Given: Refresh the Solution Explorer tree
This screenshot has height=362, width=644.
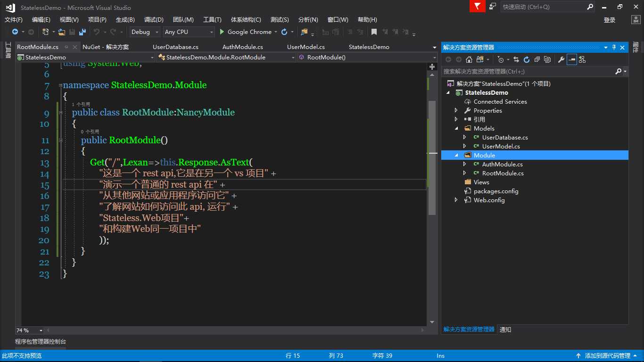Looking at the screenshot, I should click(527, 59).
